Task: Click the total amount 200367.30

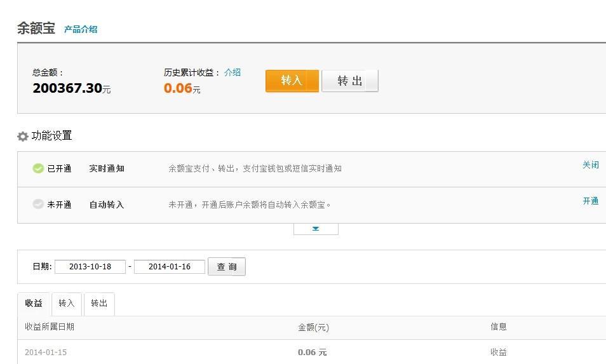Action: (x=67, y=88)
